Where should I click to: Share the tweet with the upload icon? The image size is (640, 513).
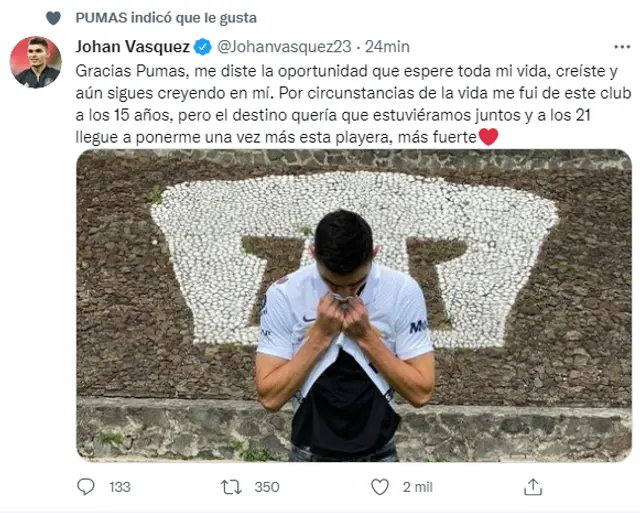tap(533, 487)
